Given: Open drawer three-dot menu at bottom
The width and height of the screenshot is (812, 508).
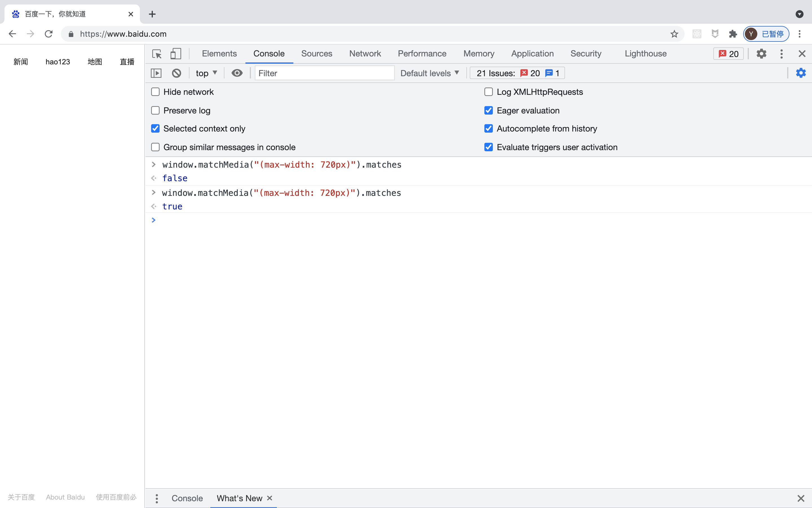Looking at the screenshot, I should point(157,498).
